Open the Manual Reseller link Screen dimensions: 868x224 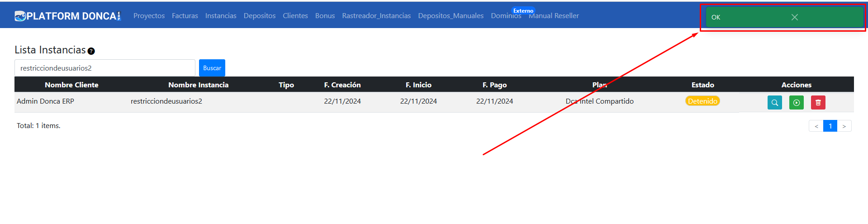(x=554, y=16)
